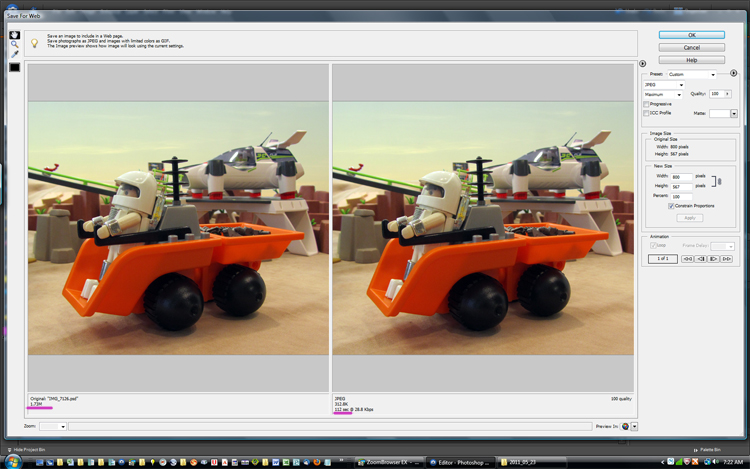Click the lightbulb tip icon
The width and height of the screenshot is (750, 469).
coord(35,43)
